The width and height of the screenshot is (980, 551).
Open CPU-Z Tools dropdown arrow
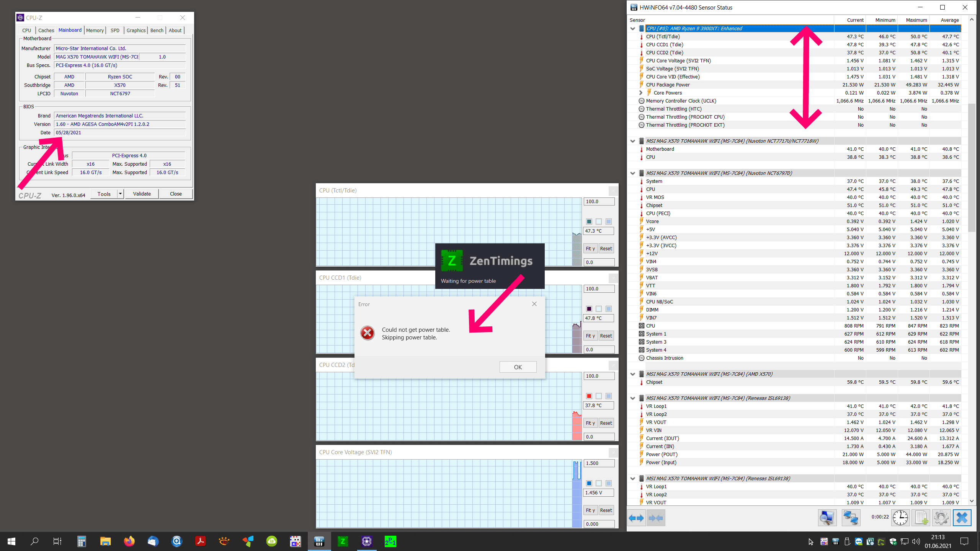[x=120, y=194]
